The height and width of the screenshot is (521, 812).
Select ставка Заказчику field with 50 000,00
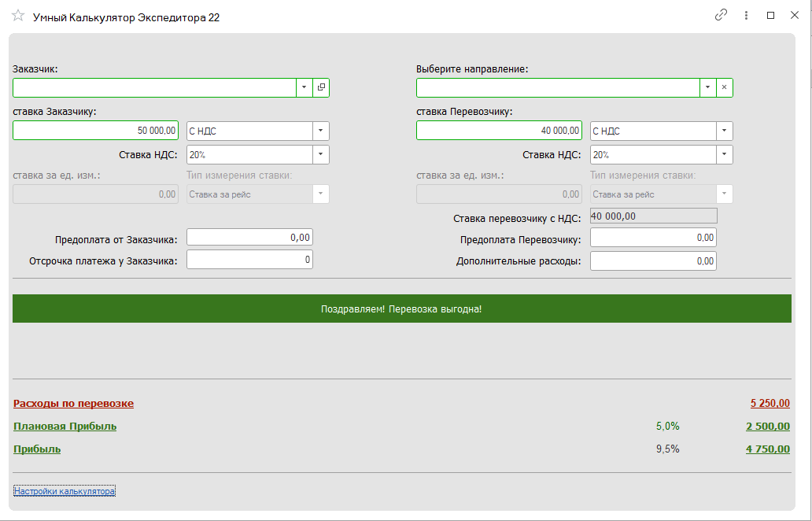95,131
